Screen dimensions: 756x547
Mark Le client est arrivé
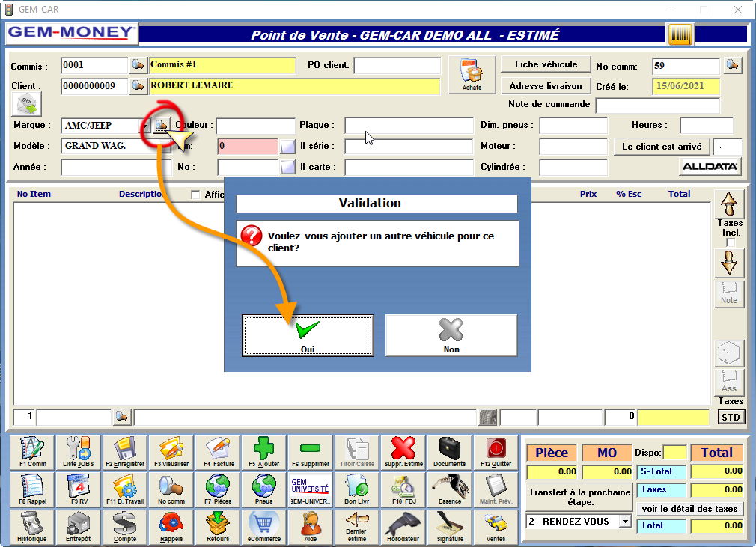[662, 147]
